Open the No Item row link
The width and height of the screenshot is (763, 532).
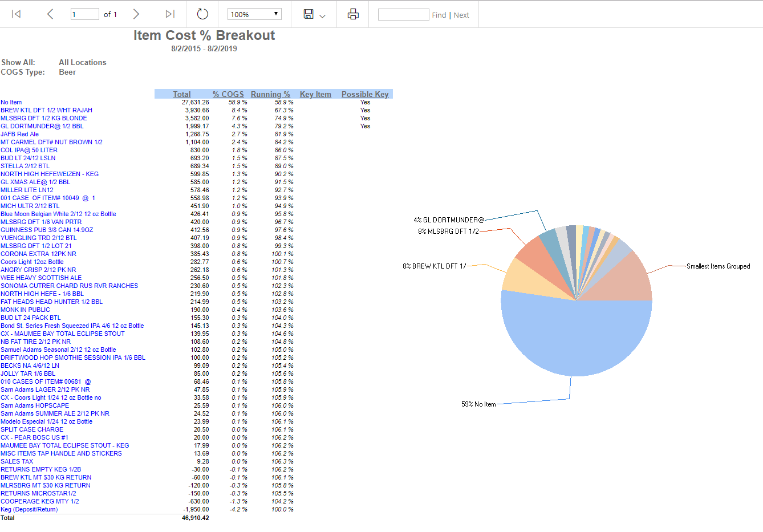pos(11,103)
